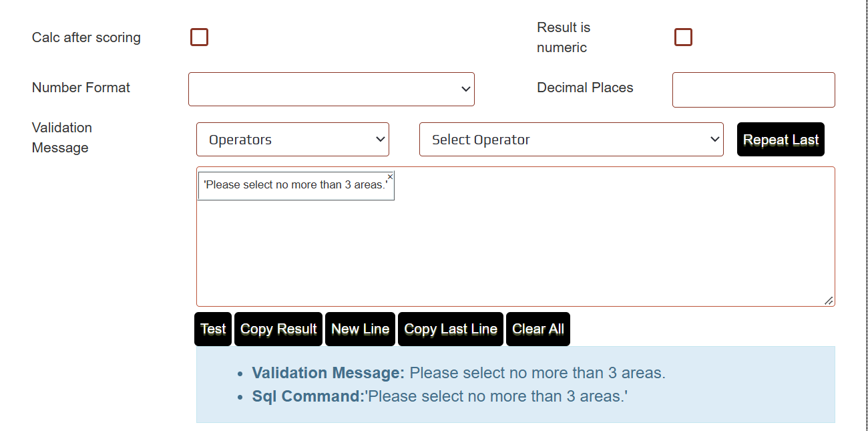
Task: Enable the Calc after scoring checkbox
Action: [x=199, y=37]
